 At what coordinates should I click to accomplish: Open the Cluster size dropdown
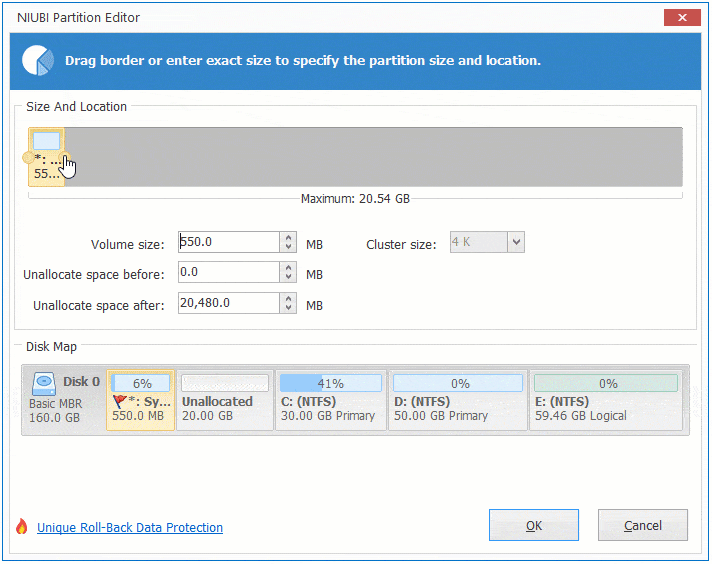pyautogui.click(x=515, y=242)
